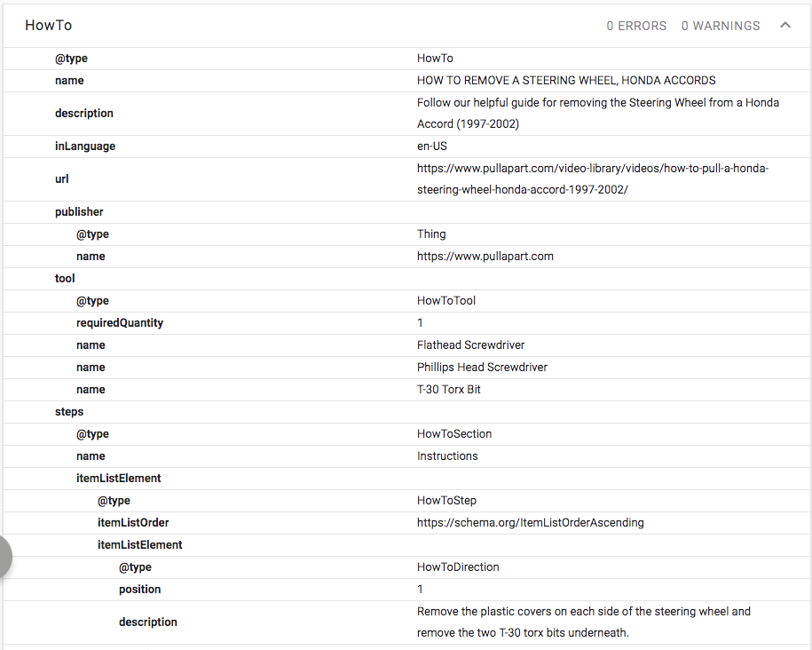Click the HowTo panel title
Screen dimensions: 812x650
[49, 26]
